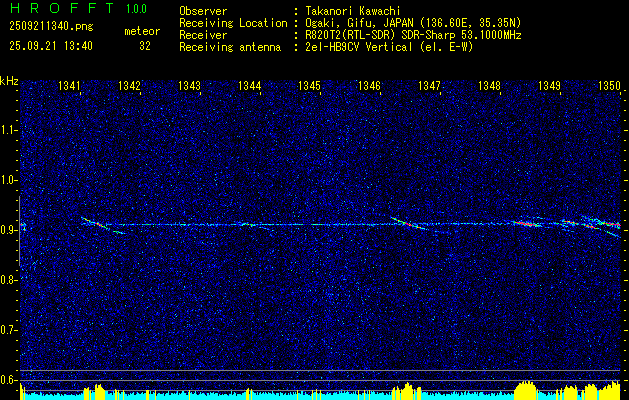Screen dimensions: 629x400
Task: Click the date stamp 25.09.21 13:40
Action: 51,46
